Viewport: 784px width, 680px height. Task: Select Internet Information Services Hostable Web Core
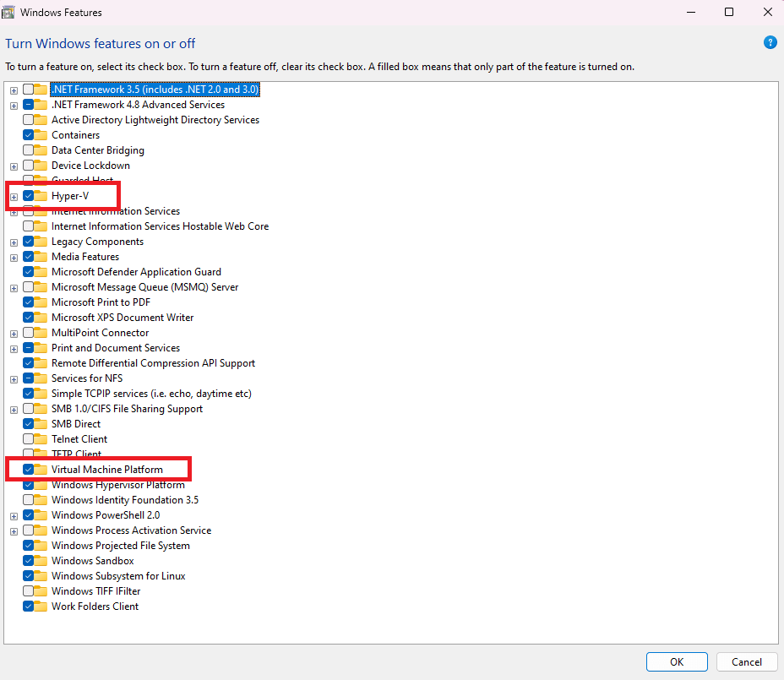pos(160,226)
